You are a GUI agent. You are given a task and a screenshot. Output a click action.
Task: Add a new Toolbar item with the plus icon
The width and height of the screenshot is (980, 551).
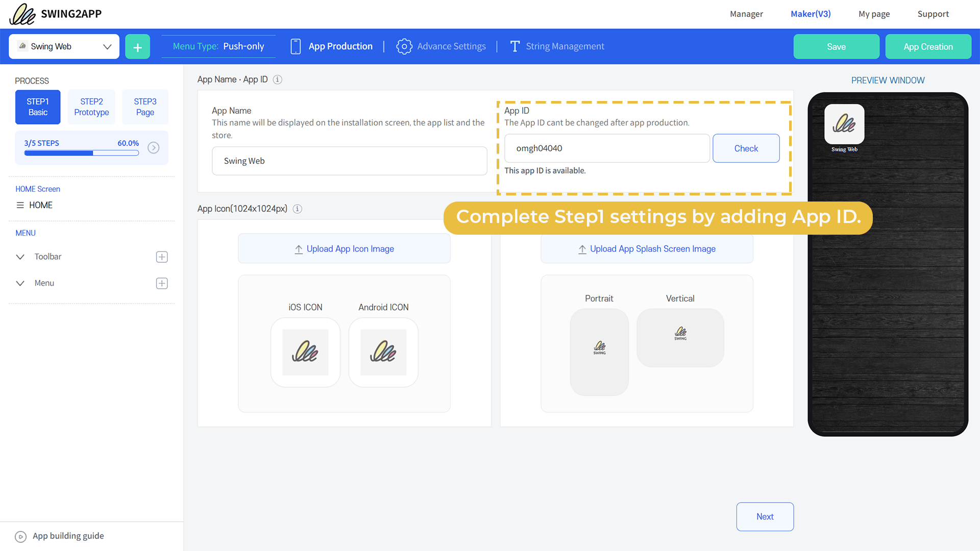pos(161,257)
